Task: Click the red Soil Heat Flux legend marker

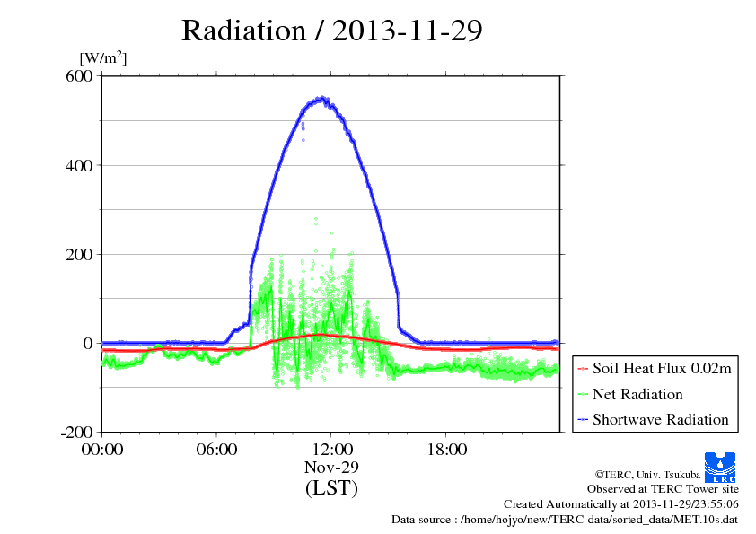Action: click(583, 369)
